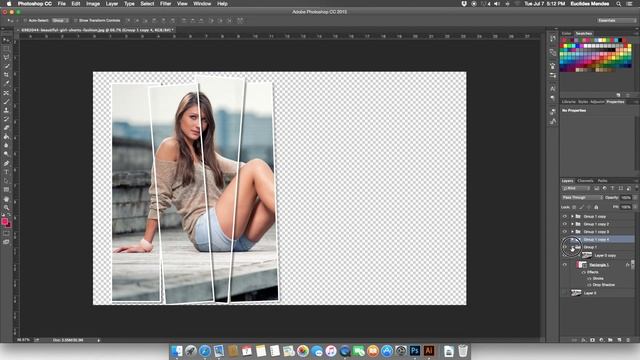Select the Lasso tool
The image size is (640, 360).
click(6, 57)
